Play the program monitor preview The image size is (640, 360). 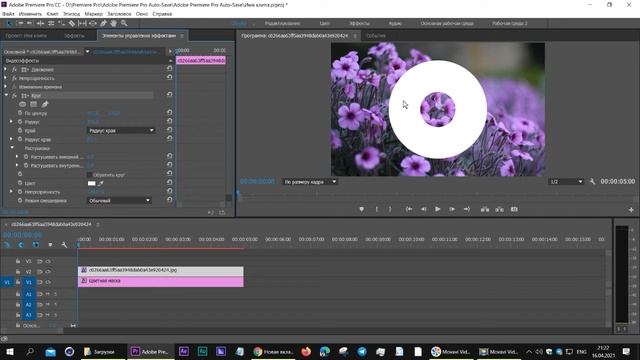[x=438, y=209]
